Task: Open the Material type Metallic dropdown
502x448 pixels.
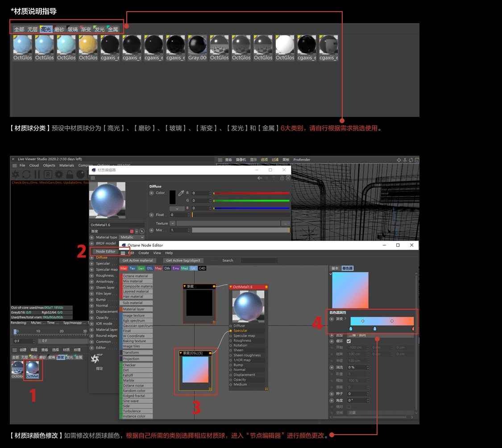Action: click(x=132, y=237)
